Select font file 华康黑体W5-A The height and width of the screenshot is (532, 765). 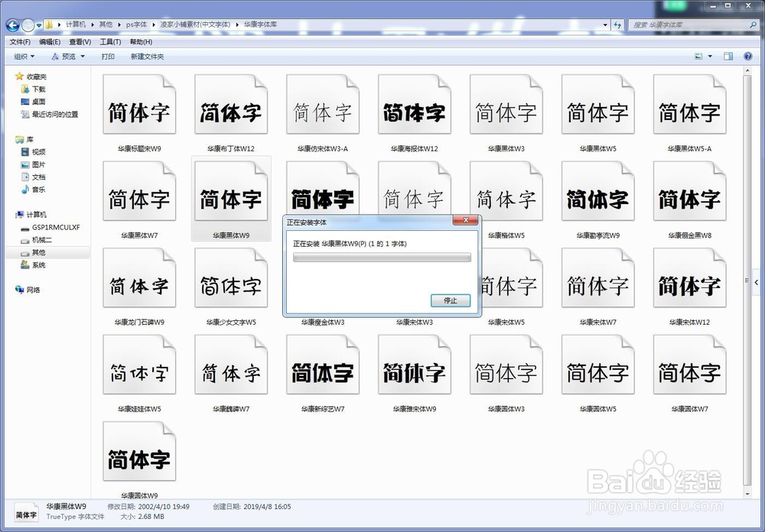(x=689, y=113)
